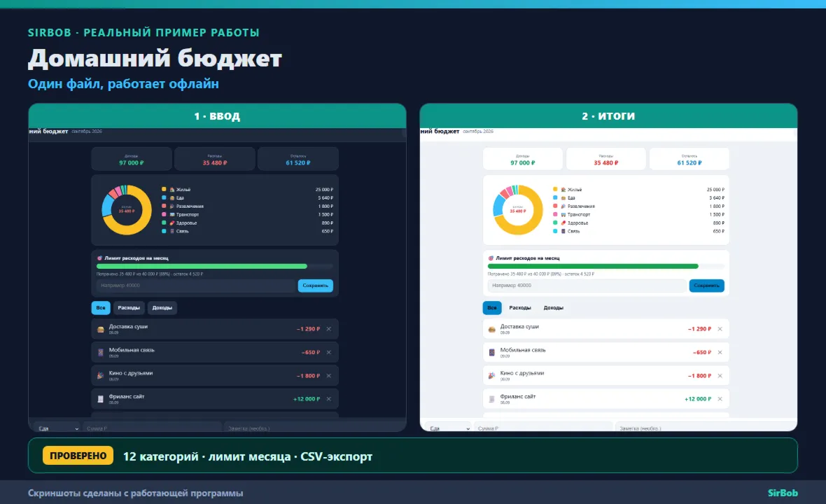Click the blue Еда swatch in light legend
Image resolution: width=826 pixels, height=504 pixels.
click(555, 197)
